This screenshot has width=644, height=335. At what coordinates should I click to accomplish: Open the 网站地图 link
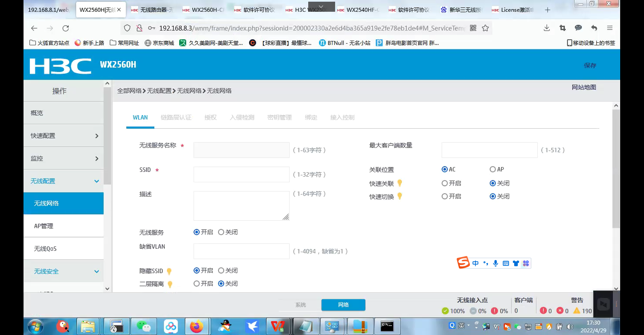point(584,87)
